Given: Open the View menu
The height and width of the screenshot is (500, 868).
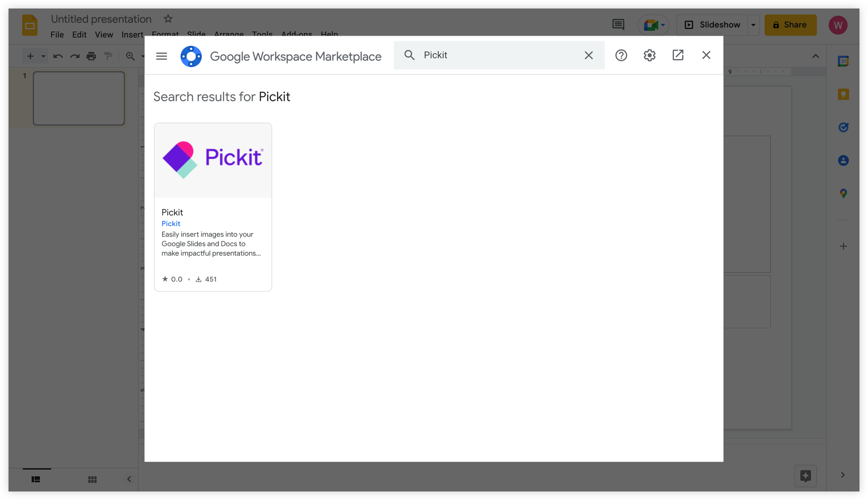Looking at the screenshot, I should 104,34.
